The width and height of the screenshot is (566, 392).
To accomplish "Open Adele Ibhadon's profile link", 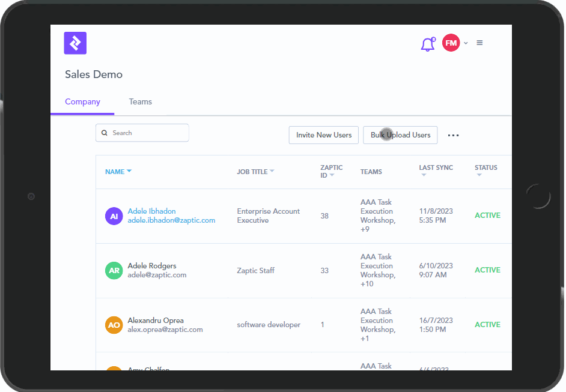I will [x=151, y=211].
